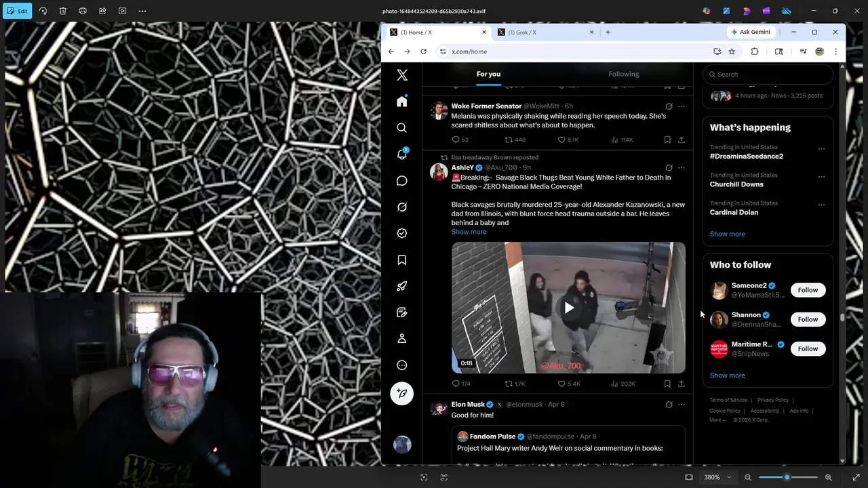Click the X Search input field
Viewport: 868px width, 488px height.
(767, 75)
